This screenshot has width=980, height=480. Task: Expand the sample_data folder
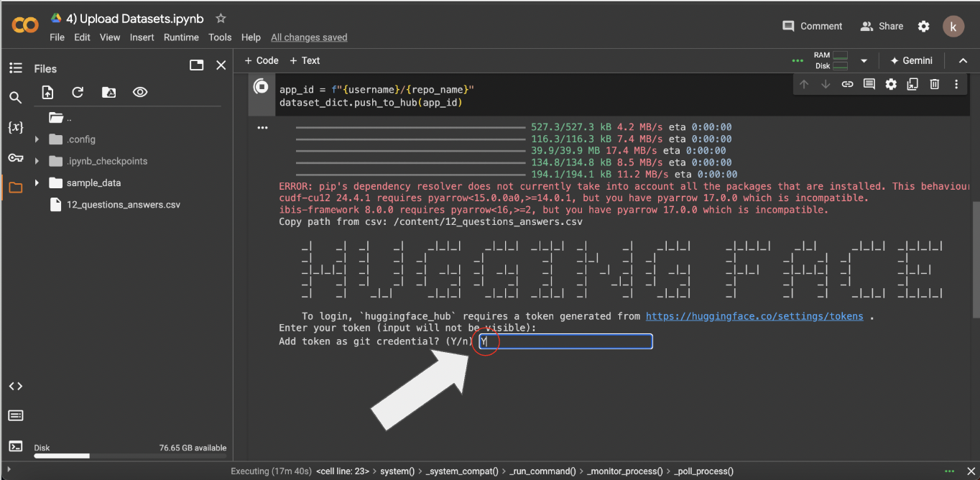(x=37, y=183)
